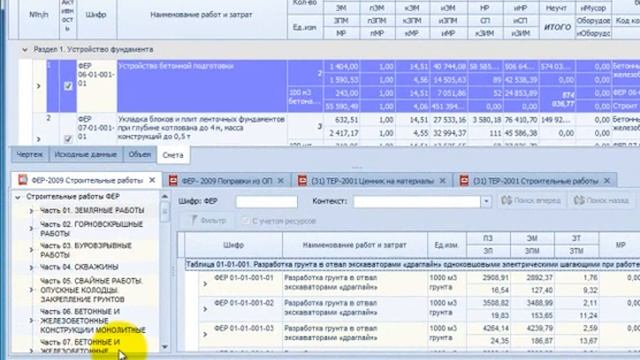Switch to the Исходные данные tab
The width and height of the screenshot is (640, 360).
tap(86, 155)
